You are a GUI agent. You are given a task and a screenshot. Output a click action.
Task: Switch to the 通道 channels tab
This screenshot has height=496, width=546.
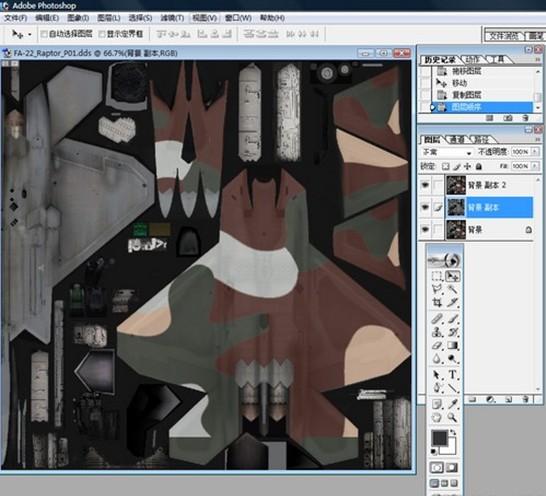pos(457,140)
